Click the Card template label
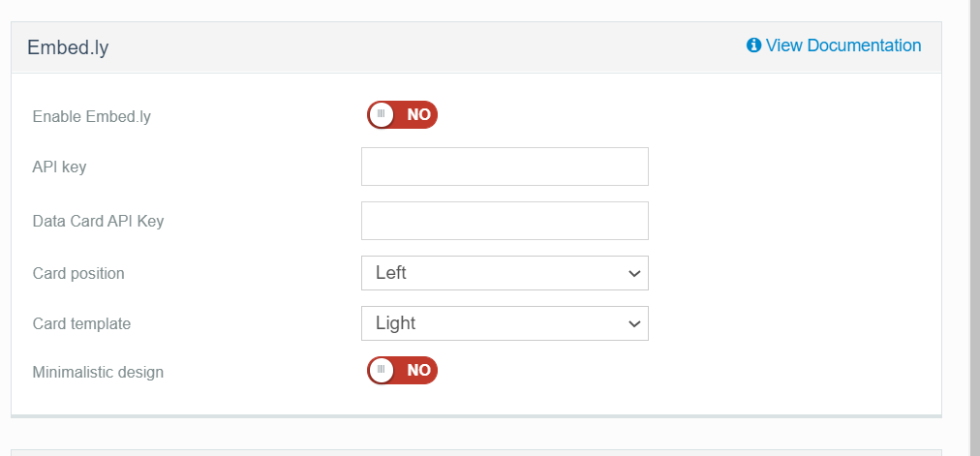The width and height of the screenshot is (980, 456). (81, 323)
